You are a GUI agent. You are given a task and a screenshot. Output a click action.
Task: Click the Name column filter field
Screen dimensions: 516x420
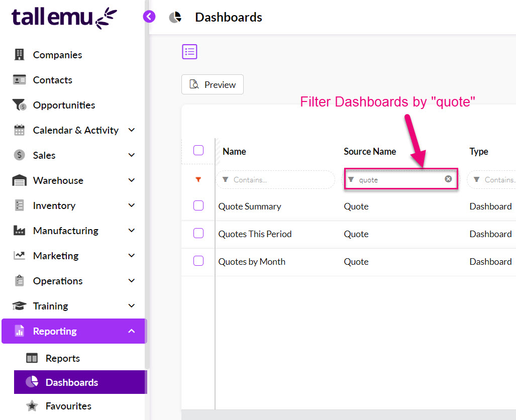click(x=275, y=179)
